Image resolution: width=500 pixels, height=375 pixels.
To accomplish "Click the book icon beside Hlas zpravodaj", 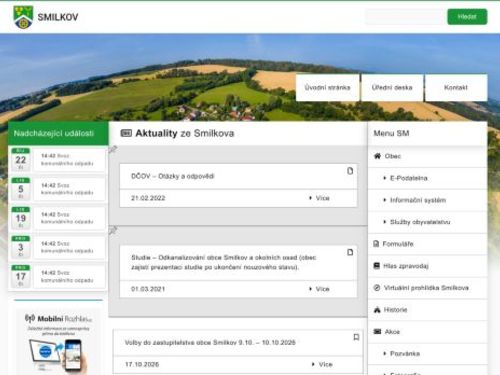I will [x=377, y=266].
